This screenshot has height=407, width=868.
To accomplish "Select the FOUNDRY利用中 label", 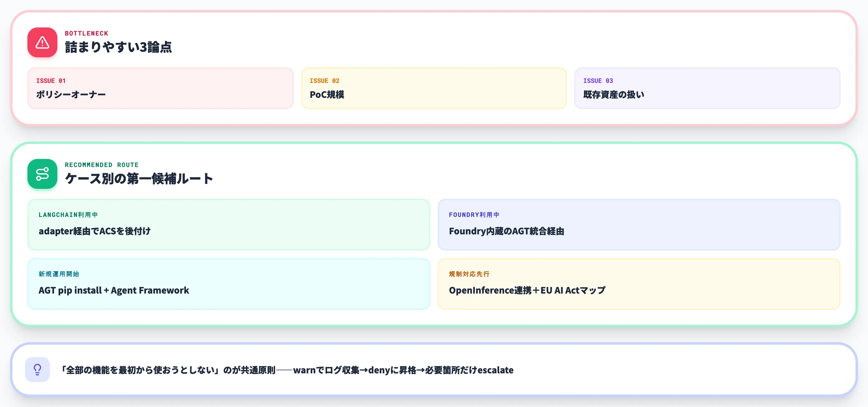I will pyautogui.click(x=474, y=215).
